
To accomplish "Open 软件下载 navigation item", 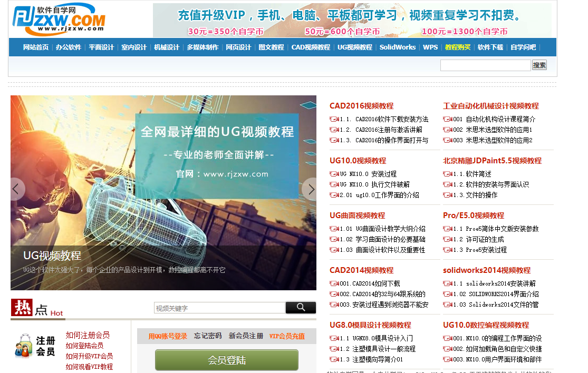I will click(490, 47).
